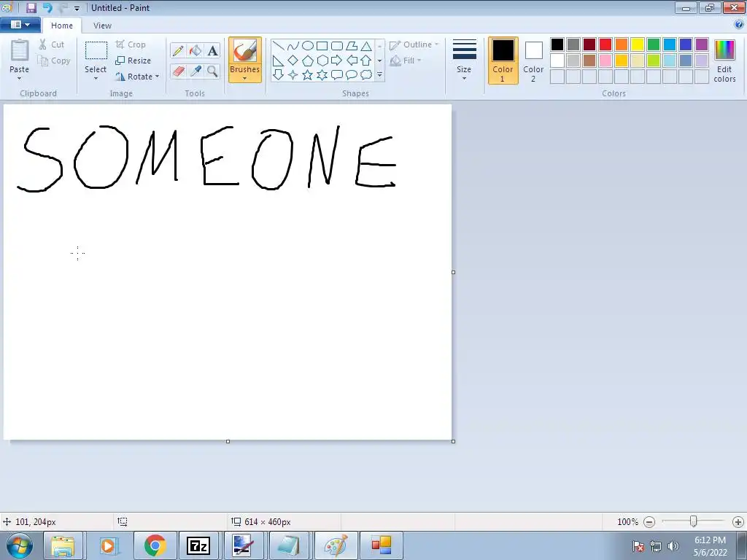Click the taskbar clock 6:12 PM
Image resolution: width=747 pixels, height=560 pixels.
click(711, 540)
